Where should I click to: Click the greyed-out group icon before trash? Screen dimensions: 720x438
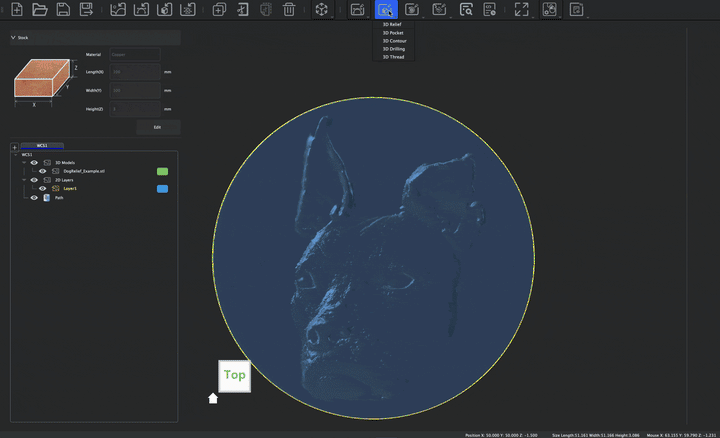(x=266, y=9)
